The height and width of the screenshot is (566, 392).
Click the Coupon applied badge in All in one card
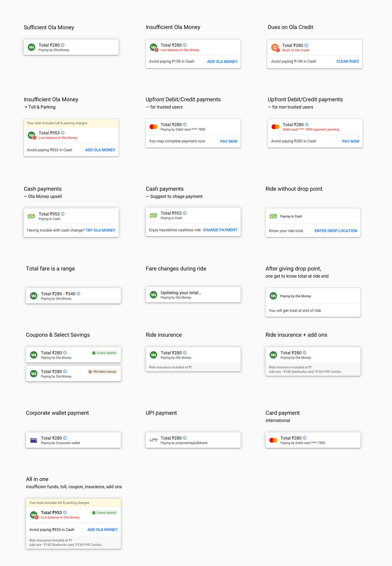[104, 513]
